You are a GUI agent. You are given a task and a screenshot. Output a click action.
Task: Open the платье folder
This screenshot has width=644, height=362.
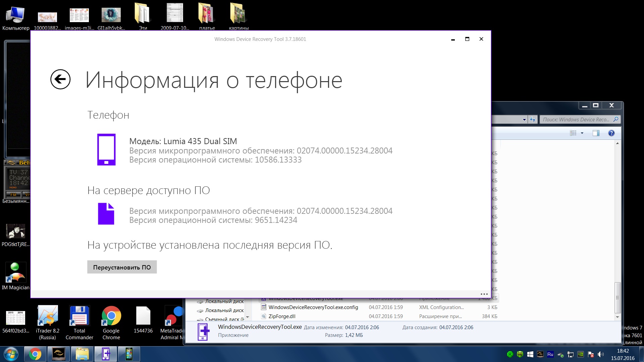pos(207,17)
